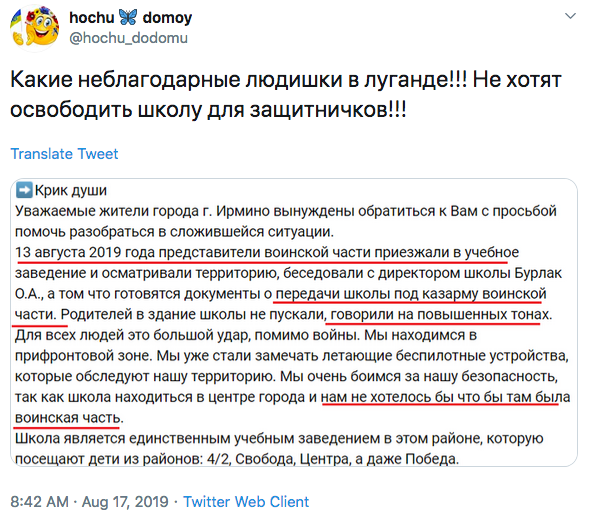The height and width of the screenshot is (521, 590).
Task: Click the underlined 13 августа 2019 line
Action: tap(267, 252)
